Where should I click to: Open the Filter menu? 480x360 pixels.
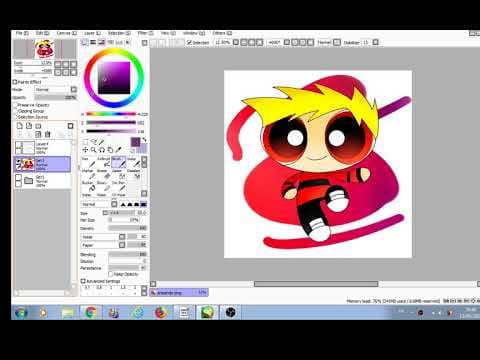click(x=145, y=33)
